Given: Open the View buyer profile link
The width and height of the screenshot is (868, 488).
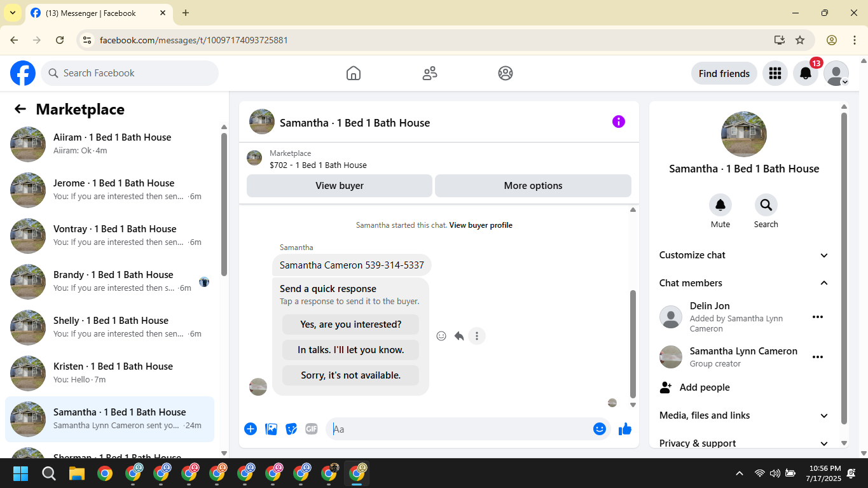Looking at the screenshot, I should click(x=481, y=225).
